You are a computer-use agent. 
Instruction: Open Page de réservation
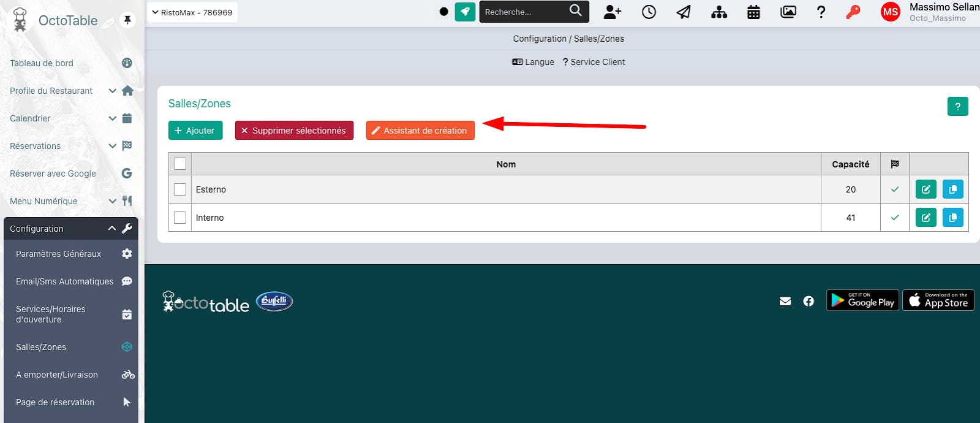coord(71,402)
